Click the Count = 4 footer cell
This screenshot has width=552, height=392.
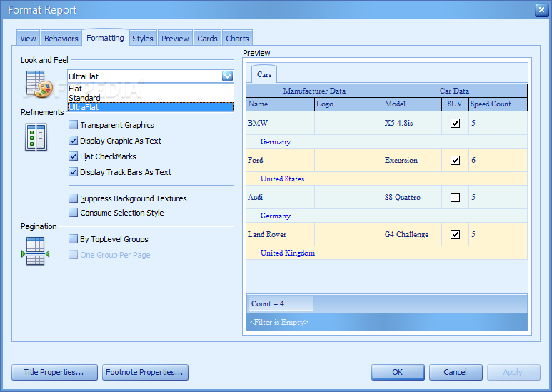(281, 303)
